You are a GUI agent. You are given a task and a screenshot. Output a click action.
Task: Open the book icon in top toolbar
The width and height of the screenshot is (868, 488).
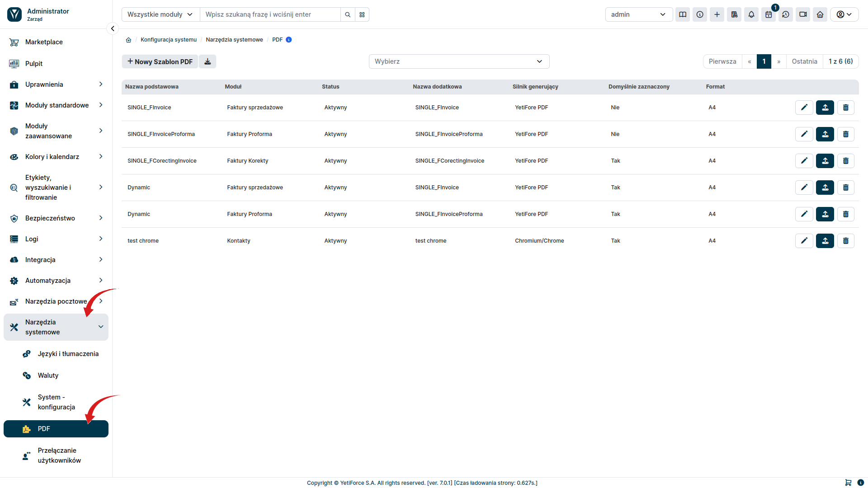[x=683, y=14]
